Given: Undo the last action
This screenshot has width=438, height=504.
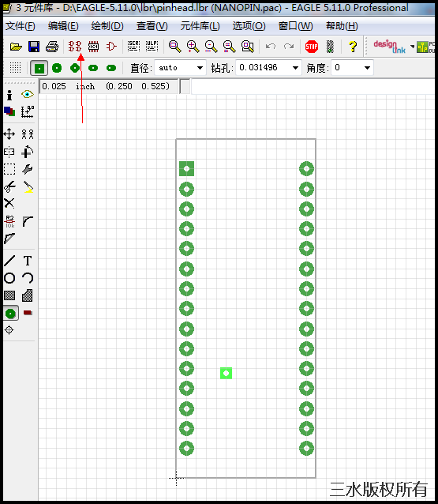Looking at the screenshot, I should (x=271, y=47).
